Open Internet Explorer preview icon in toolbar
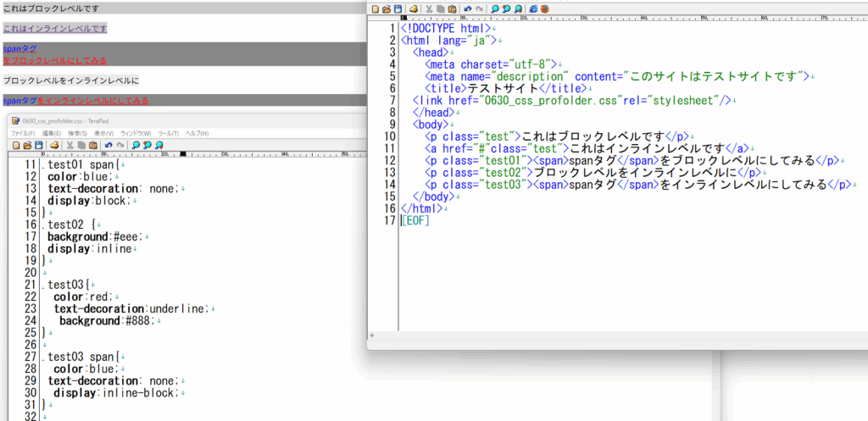This screenshot has height=421, width=868. 533,8
